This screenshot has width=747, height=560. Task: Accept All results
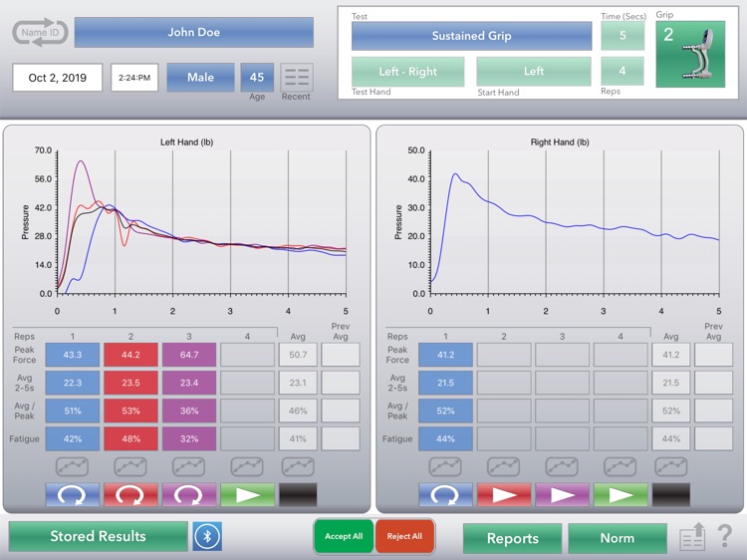click(x=344, y=536)
